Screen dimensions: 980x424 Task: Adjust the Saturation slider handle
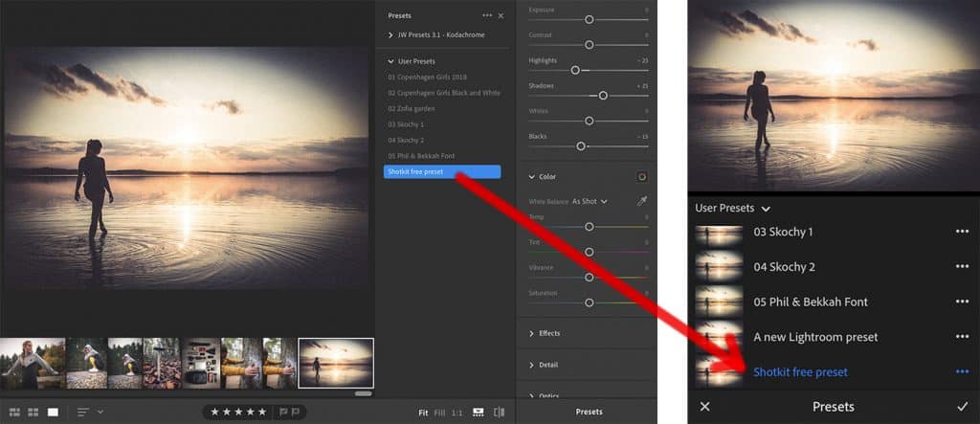589,302
